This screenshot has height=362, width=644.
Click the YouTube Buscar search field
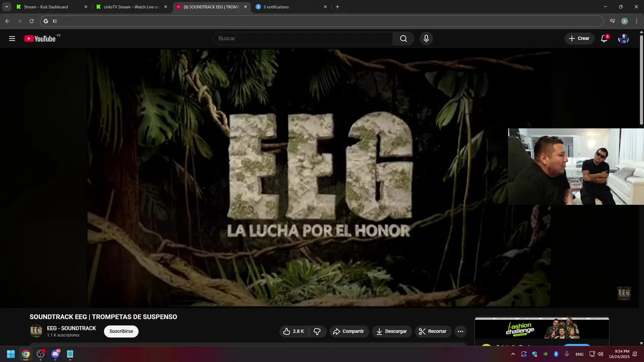click(303, 39)
